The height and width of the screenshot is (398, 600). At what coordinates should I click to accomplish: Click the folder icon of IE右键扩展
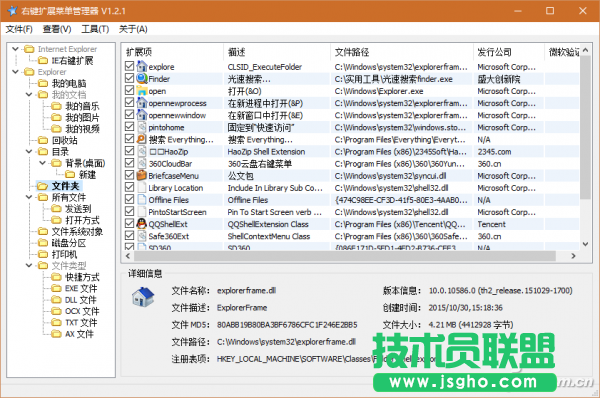click(x=43, y=60)
